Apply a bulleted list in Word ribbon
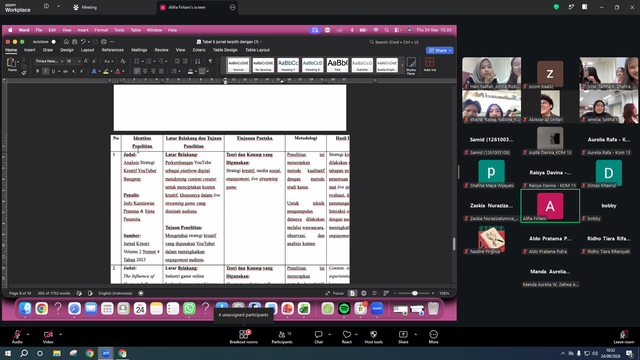Screen dimensions: 640x360 [137, 61]
